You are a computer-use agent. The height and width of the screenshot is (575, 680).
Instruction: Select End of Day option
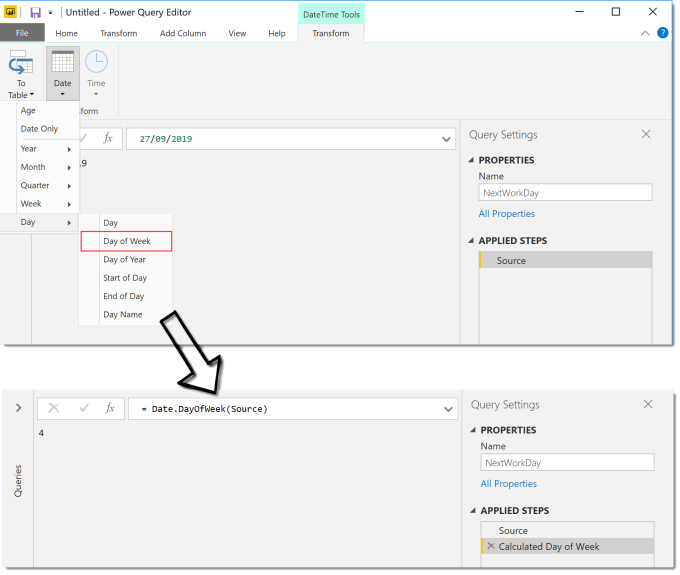click(x=126, y=296)
